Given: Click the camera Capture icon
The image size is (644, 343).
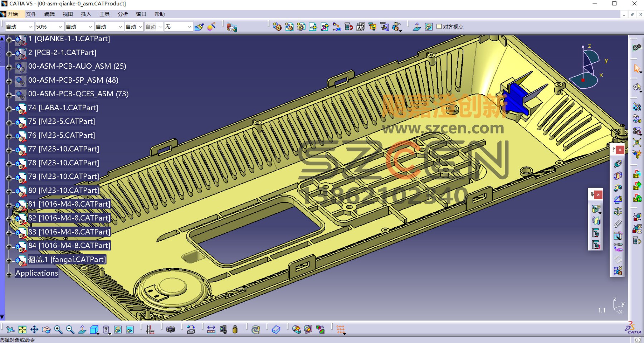Looking at the screenshot, I should (171, 330).
